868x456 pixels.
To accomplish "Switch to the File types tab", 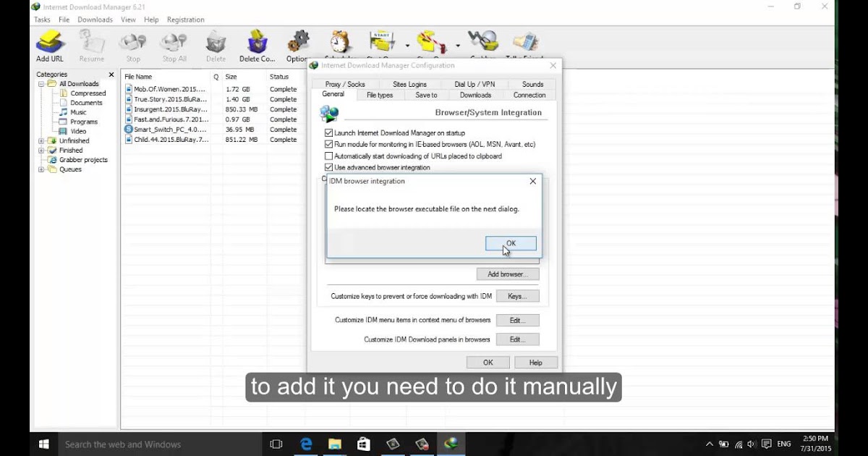I will click(x=380, y=95).
